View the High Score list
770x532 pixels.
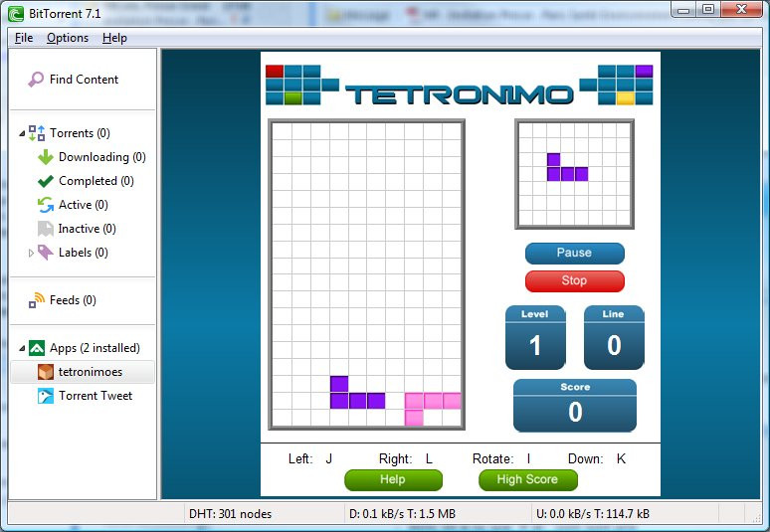pos(528,479)
